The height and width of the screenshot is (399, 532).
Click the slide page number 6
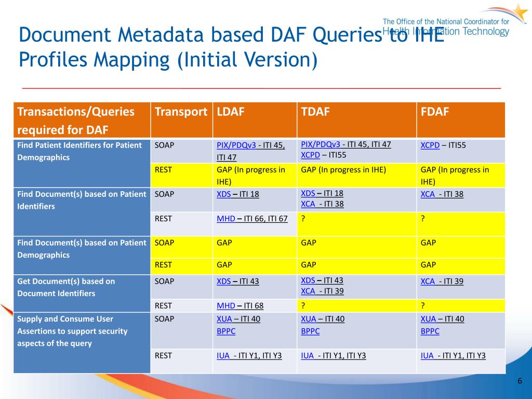pyautogui.click(x=520, y=381)
